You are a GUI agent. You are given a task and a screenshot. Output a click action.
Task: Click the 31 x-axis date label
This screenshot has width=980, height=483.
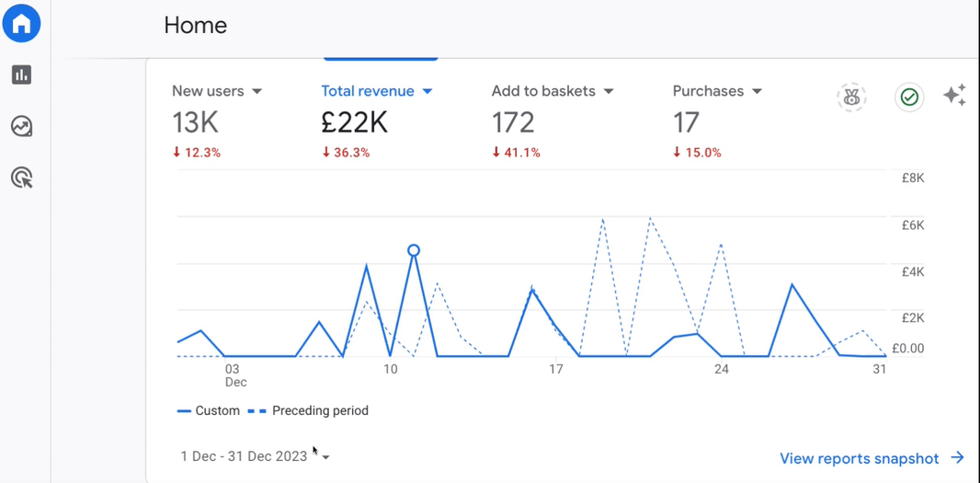click(880, 369)
